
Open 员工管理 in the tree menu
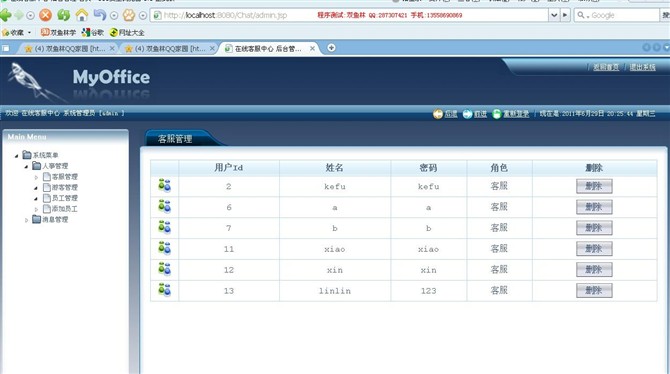pyautogui.click(x=65, y=198)
